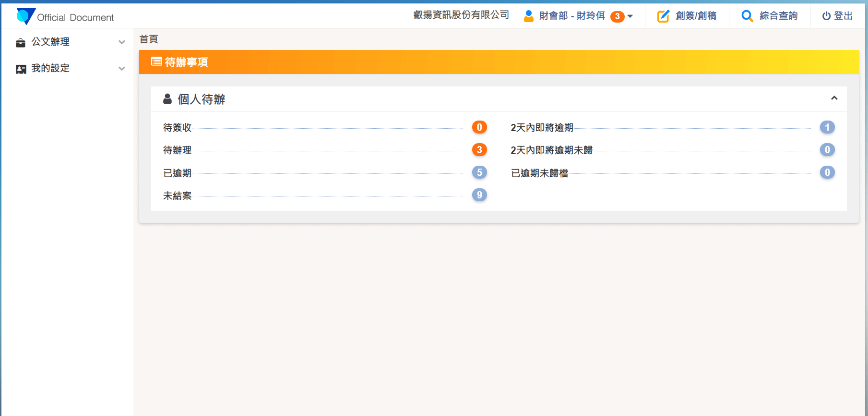Open the user dropdown caret beside 財玲佴

coord(630,16)
